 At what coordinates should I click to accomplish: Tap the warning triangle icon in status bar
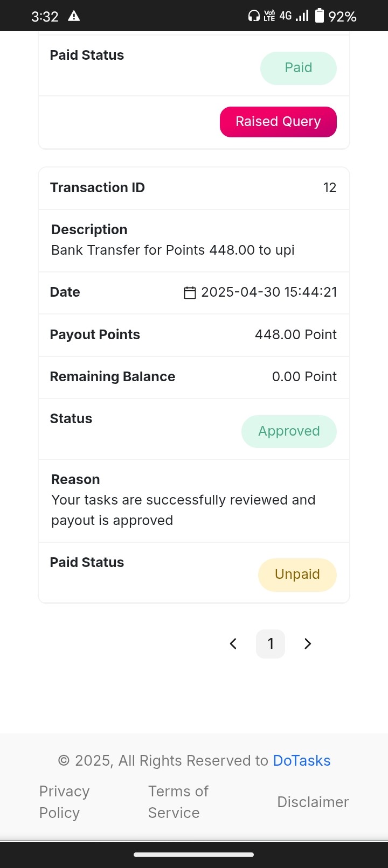(x=74, y=16)
